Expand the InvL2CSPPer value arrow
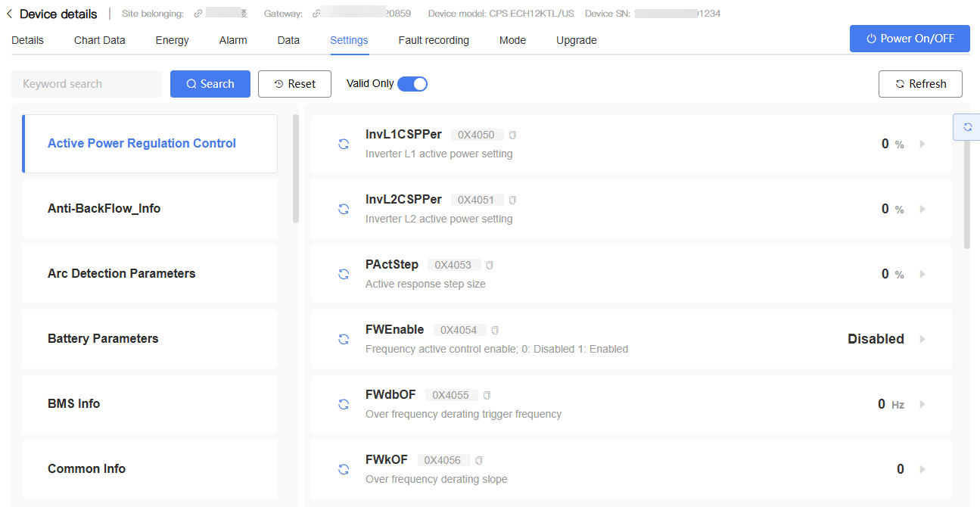 pos(922,209)
